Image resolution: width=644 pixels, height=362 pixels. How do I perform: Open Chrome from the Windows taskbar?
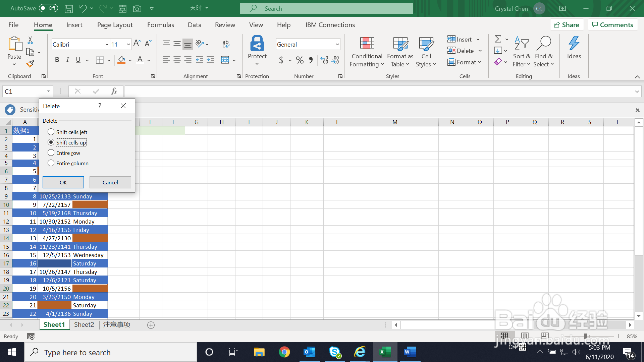[x=284, y=352]
